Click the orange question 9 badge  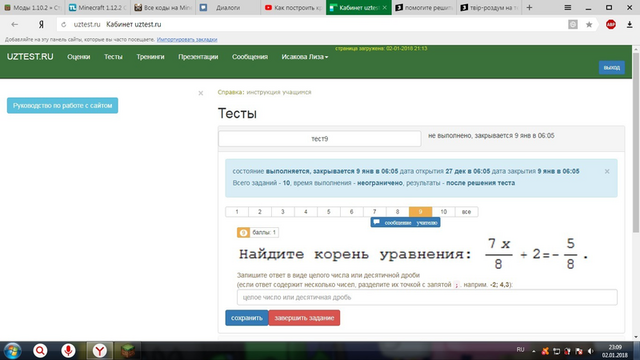[x=243, y=233]
